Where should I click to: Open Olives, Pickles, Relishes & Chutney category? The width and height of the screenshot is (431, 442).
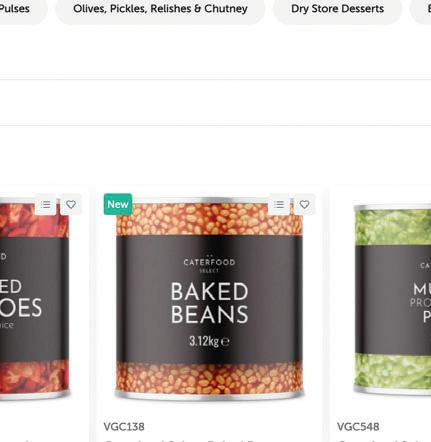pos(160,9)
